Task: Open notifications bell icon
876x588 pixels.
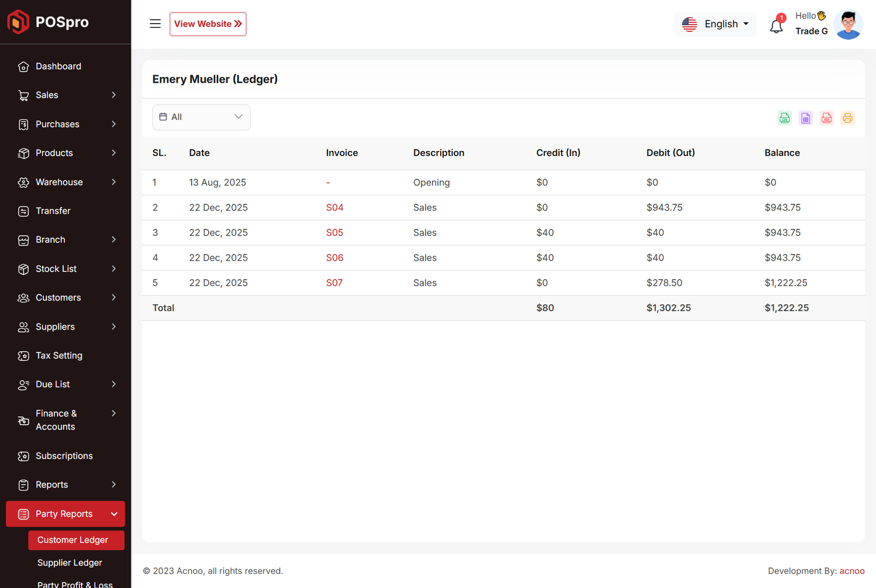Action: tap(776, 25)
